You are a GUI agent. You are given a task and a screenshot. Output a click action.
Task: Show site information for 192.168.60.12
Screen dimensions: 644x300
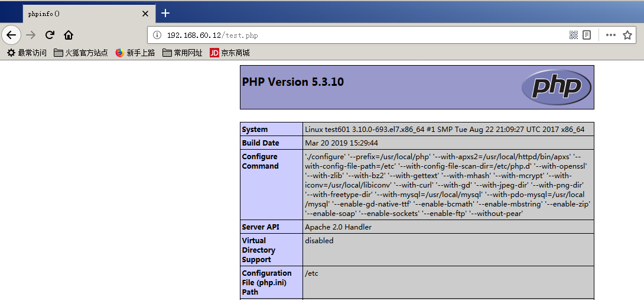click(x=157, y=36)
